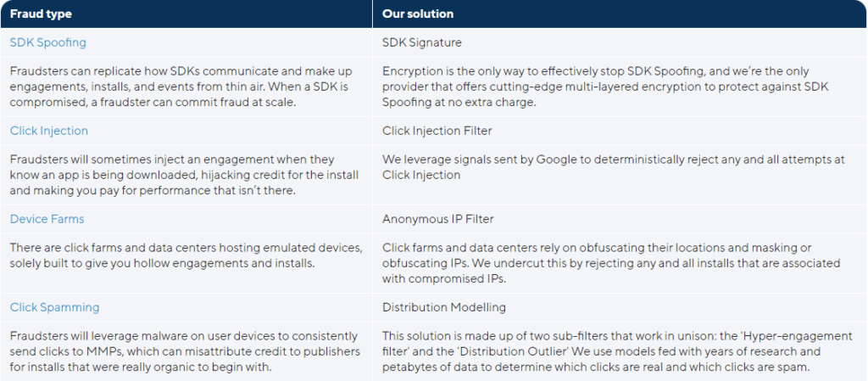Select the Click Injection Filter solution label
868x381 pixels.
click(x=436, y=131)
